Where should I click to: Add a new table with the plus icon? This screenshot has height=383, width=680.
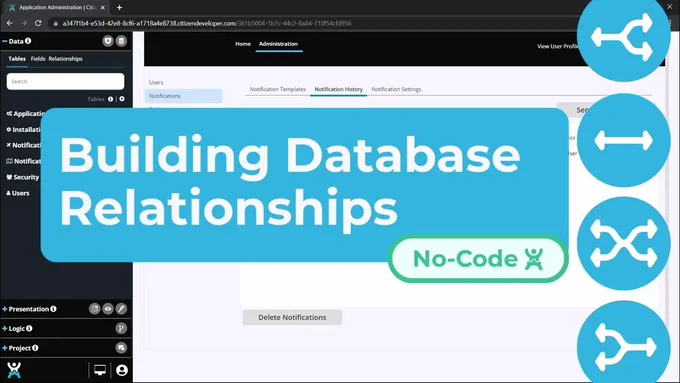click(x=122, y=99)
